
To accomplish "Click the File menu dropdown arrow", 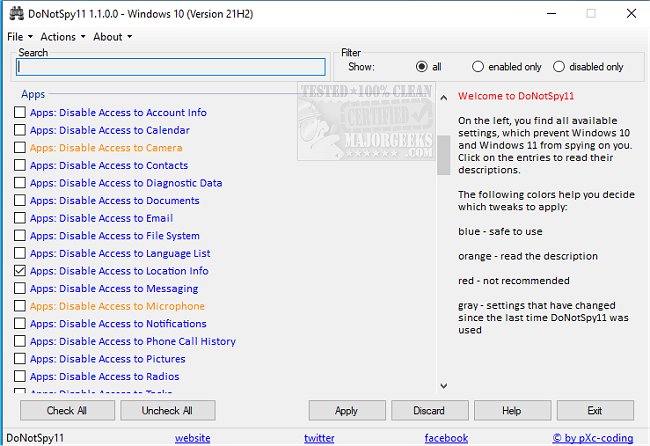I will click(30, 37).
